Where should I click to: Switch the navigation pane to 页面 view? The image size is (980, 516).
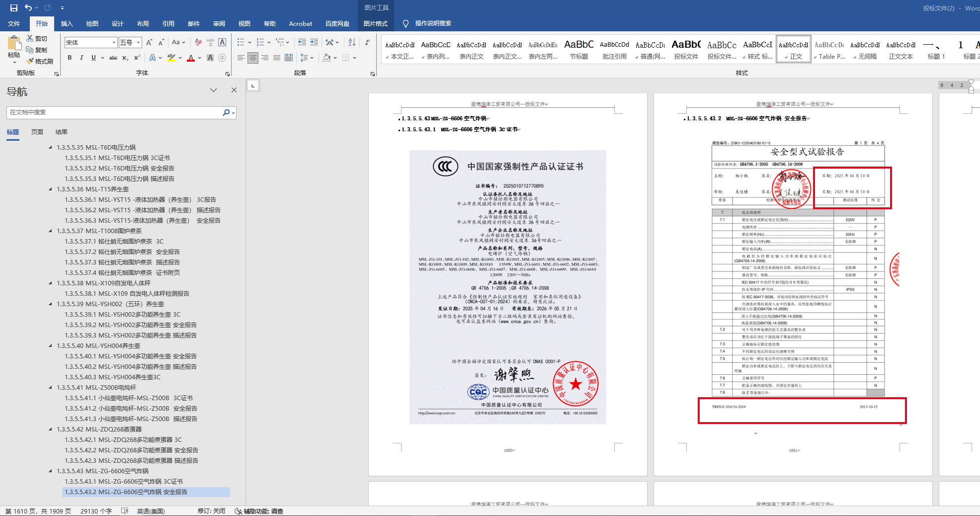coord(37,132)
